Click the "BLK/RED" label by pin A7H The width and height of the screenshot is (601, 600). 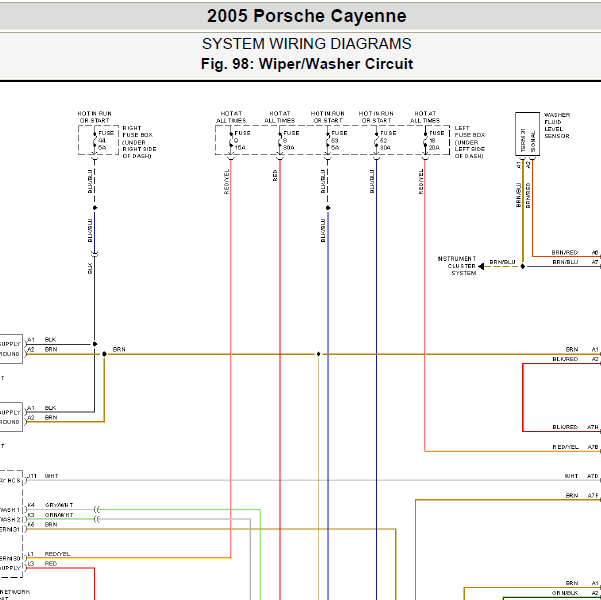pyautogui.click(x=565, y=427)
